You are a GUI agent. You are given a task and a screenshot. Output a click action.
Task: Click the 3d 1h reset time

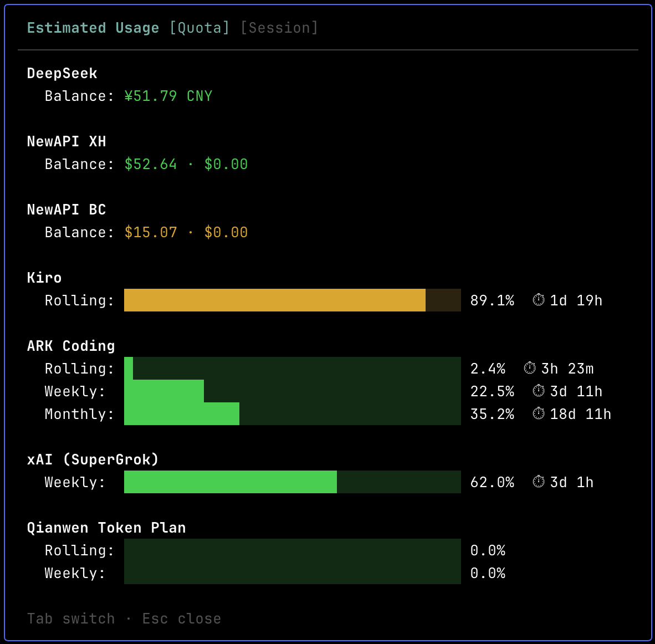pyautogui.click(x=572, y=482)
